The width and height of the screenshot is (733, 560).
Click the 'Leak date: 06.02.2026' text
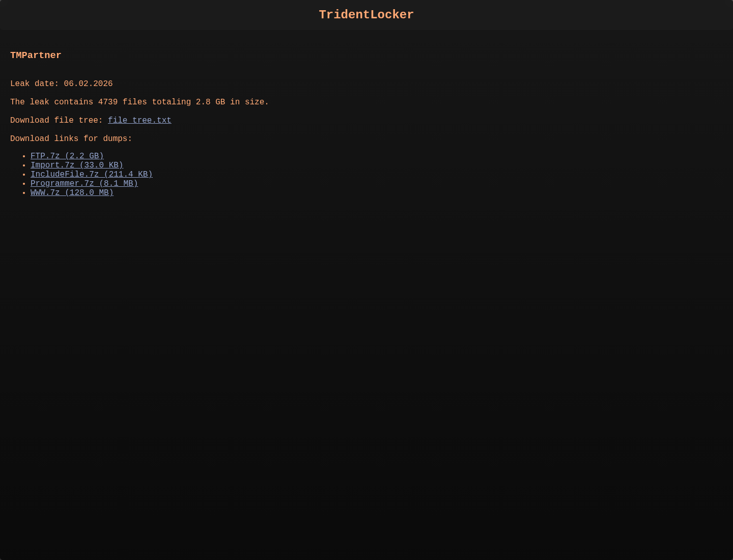click(62, 83)
